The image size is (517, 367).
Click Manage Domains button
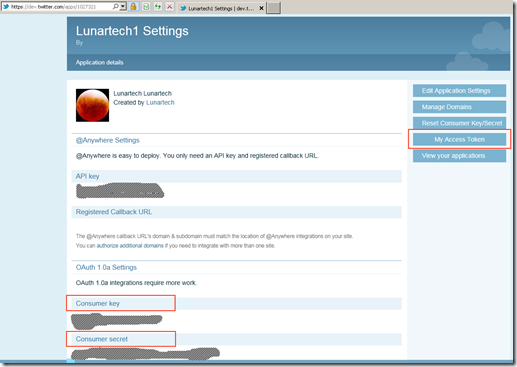[459, 107]
